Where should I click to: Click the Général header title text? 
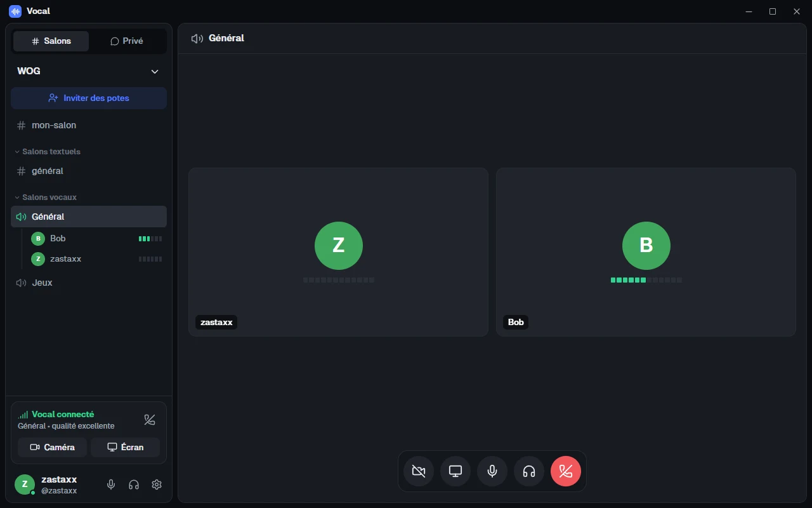click(x=226, y=38)
